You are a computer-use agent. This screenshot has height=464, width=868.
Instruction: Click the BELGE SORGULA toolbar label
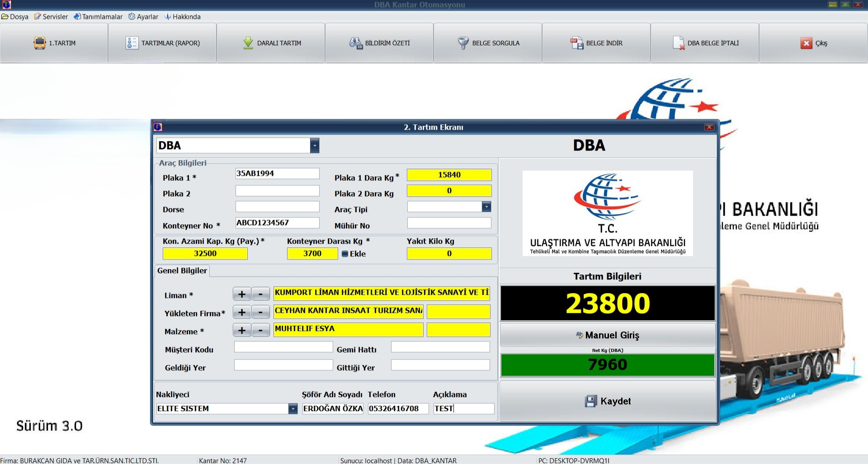(496, 43)
